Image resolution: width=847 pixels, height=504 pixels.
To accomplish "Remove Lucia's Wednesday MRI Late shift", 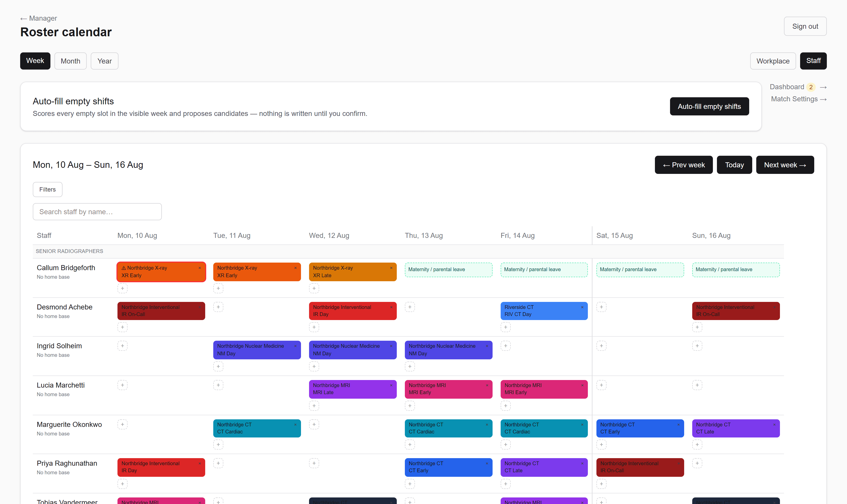I will (391, 386).
